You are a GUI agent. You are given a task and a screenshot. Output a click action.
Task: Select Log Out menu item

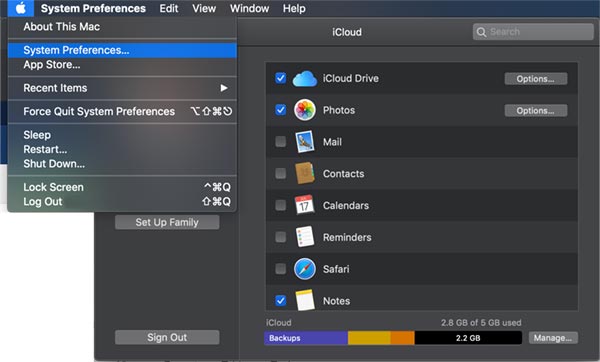click(x=122, y=202)
